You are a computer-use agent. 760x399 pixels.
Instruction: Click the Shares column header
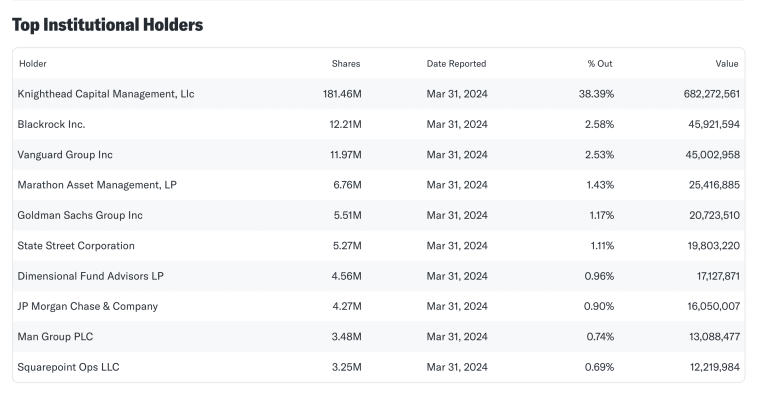click(x=346, y=64)
